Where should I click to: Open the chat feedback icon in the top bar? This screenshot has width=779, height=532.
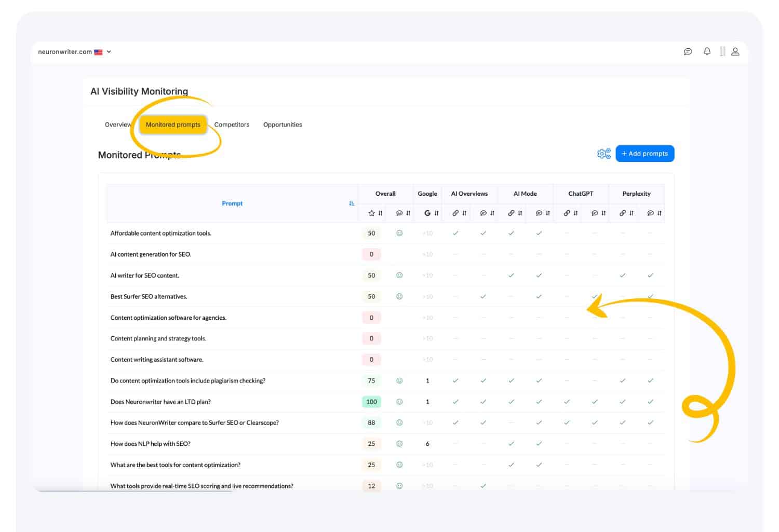tap(688, 51)
